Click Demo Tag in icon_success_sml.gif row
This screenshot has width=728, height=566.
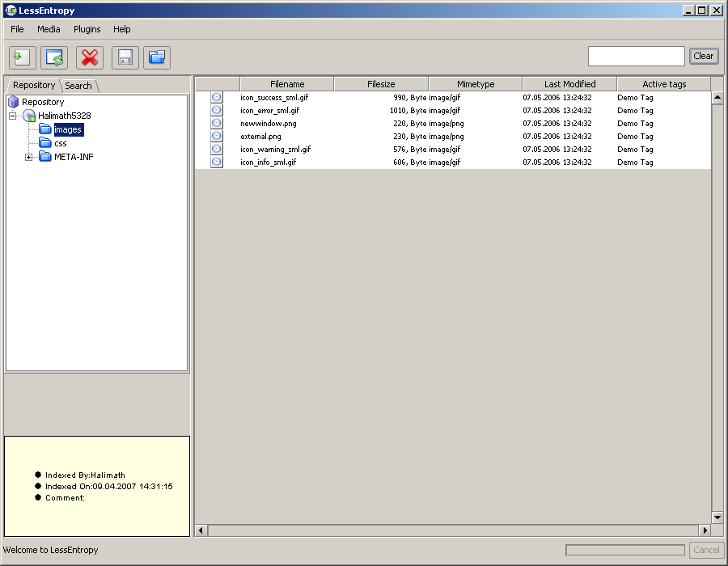(635, 97)
